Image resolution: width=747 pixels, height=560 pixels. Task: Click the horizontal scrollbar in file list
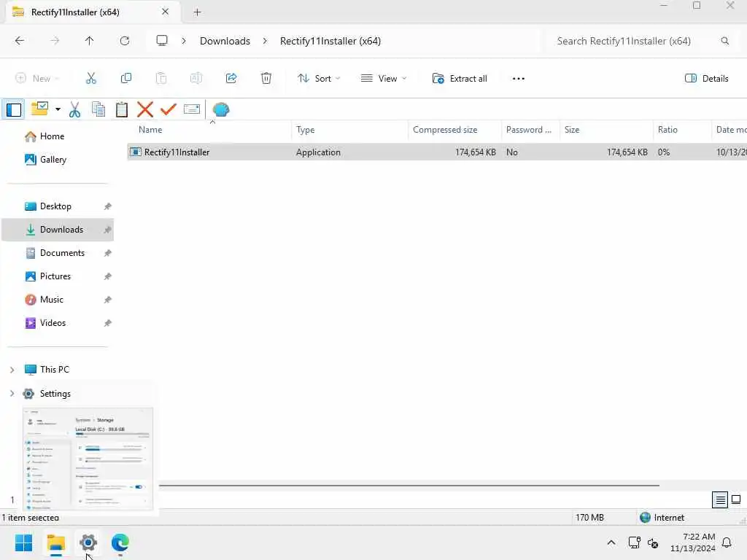tap(409, 485)
